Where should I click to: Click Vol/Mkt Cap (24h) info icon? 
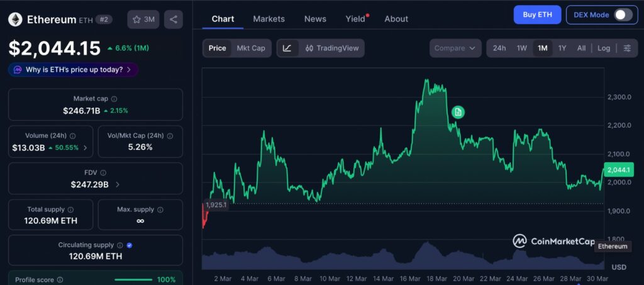[x=170, y=136]
